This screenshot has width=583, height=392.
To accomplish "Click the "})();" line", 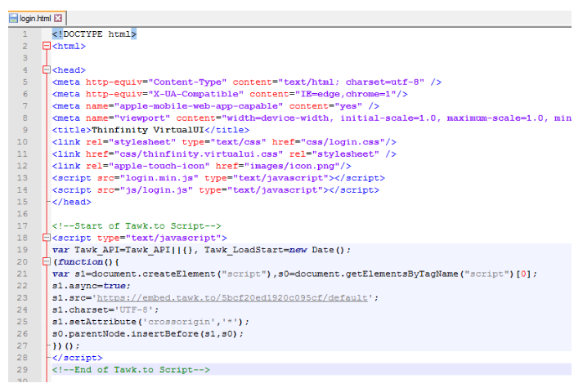I will coord(66,345).
